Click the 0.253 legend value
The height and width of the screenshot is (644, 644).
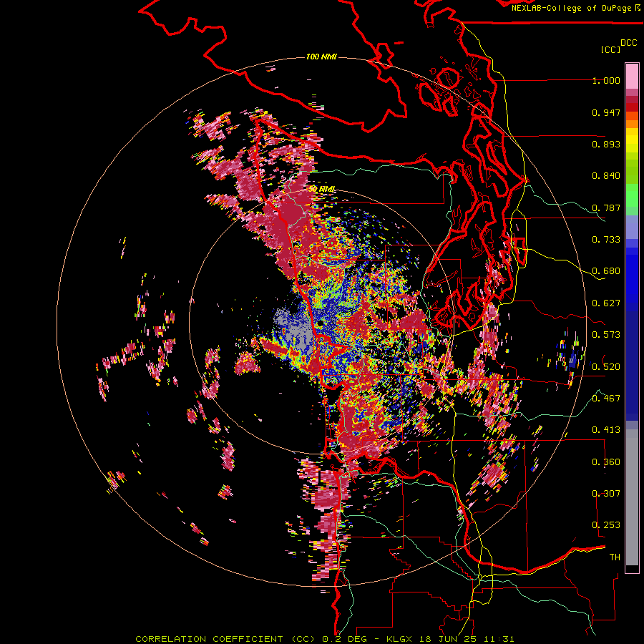click(606, 525)
